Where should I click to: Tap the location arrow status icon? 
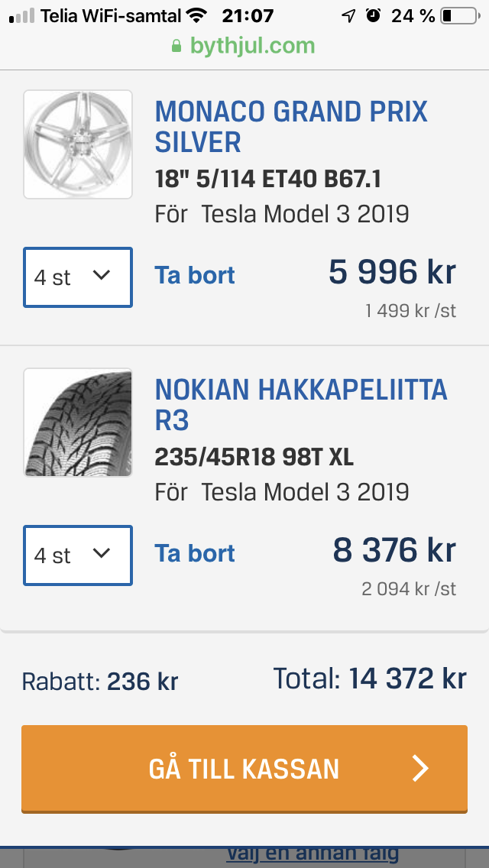(348, 15)
